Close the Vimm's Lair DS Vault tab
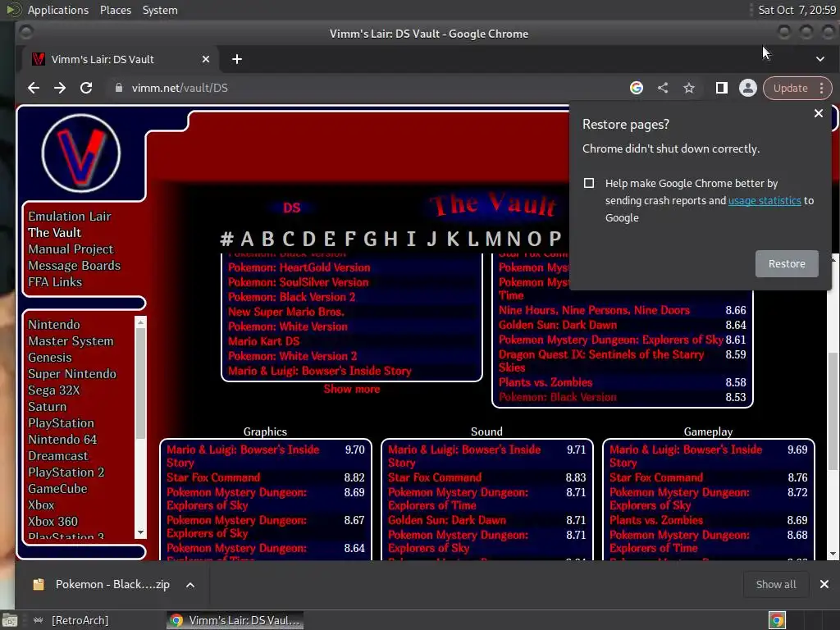The height and width of the screenshot is (630, 840). point(206,59)
